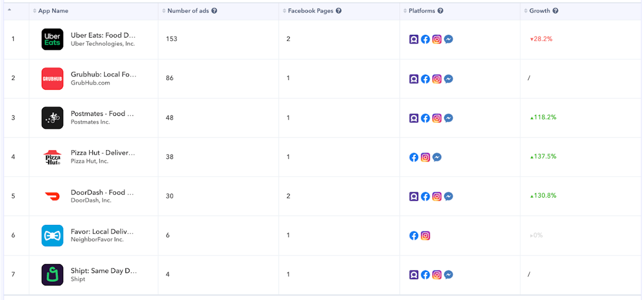
Task: Click the DoorDash app logo
Action: (52, 196)
